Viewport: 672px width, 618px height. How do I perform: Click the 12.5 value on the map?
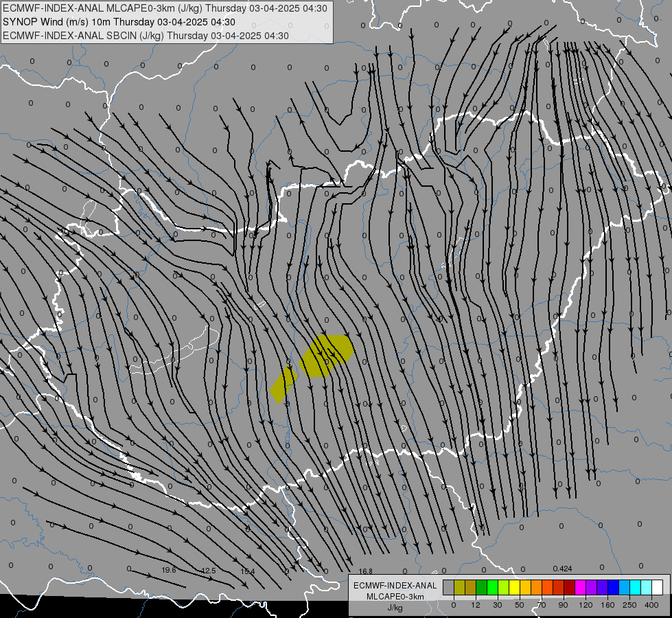[x=208, y=571]
